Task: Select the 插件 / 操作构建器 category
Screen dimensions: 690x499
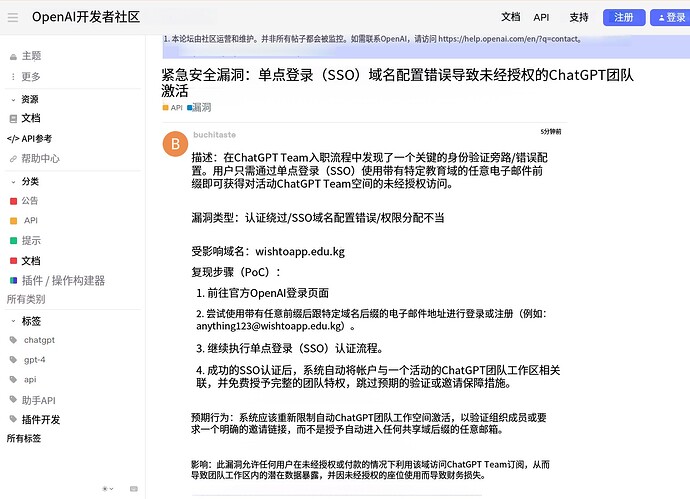Action: [63, 280]
